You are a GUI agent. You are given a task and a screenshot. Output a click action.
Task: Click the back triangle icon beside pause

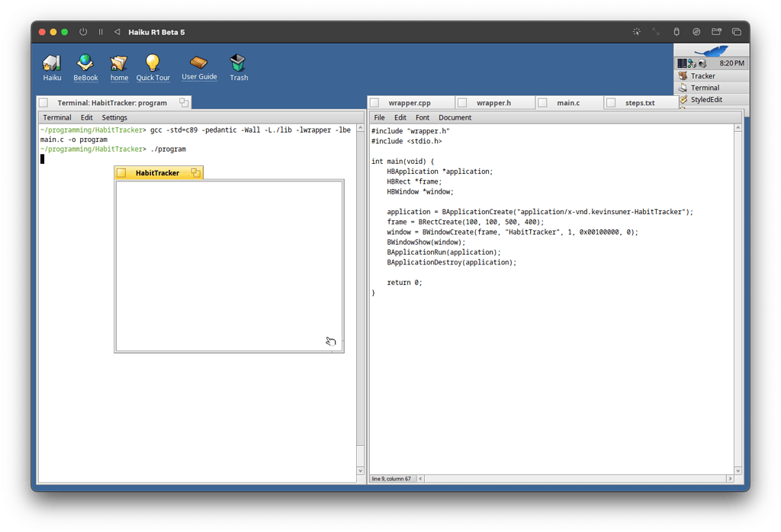117,32
